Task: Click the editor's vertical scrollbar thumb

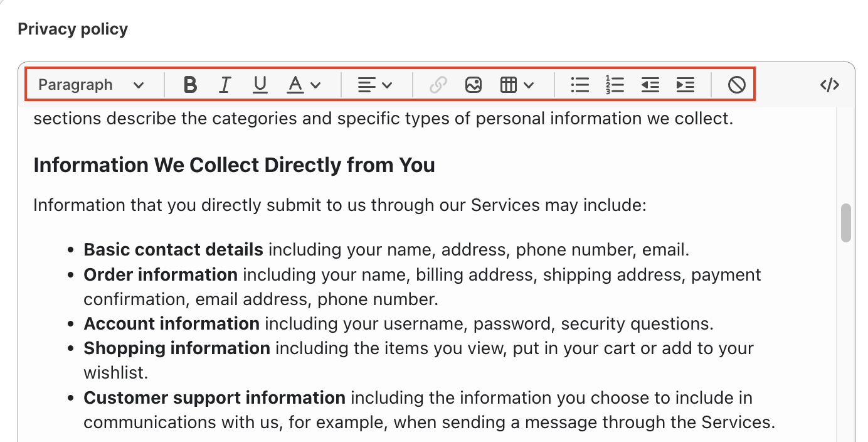Action: pos(846,223)
